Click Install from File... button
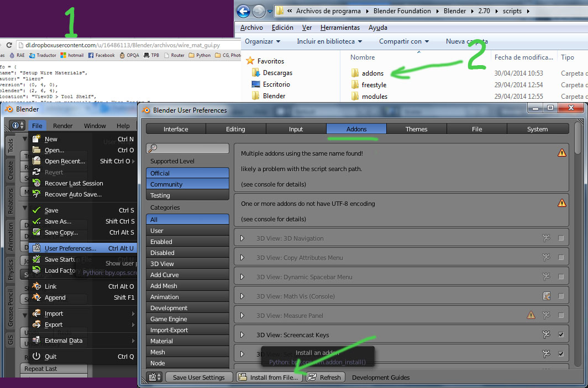Image resolution: width=588 pixels, height=388 pixels. click(270, 377)
